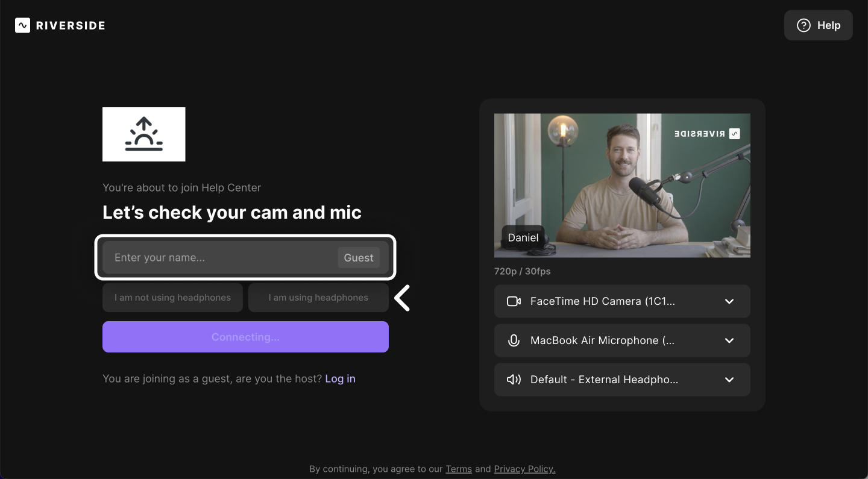Click the microphone icon beside MacBook Air Microphone

point(514,340)
